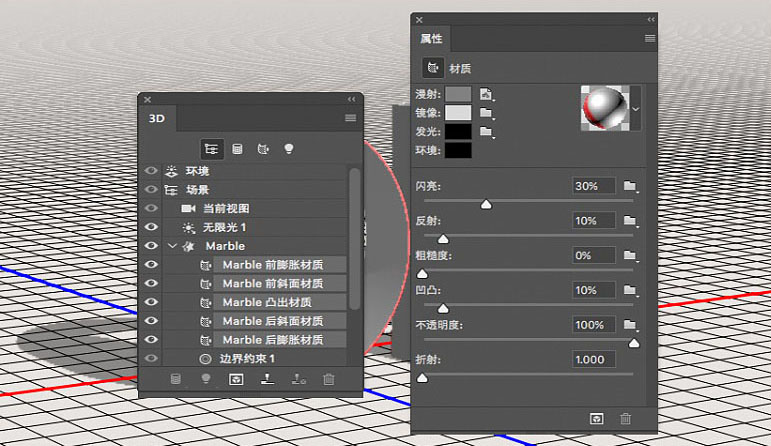Click the diffuse (漫射) texture file icon

486,94
